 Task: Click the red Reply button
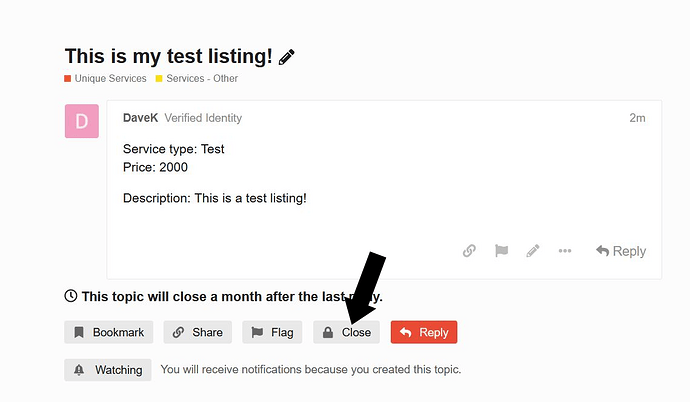pos(424,332)
